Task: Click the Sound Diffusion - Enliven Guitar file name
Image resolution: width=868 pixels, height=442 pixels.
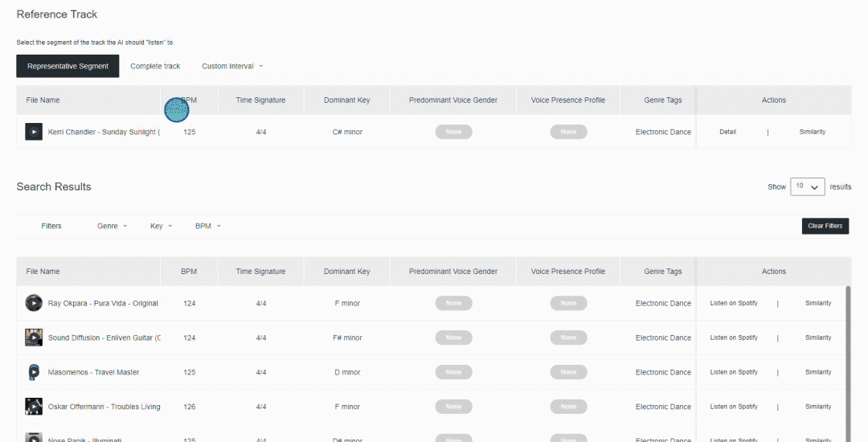Action: click(104, 338)
